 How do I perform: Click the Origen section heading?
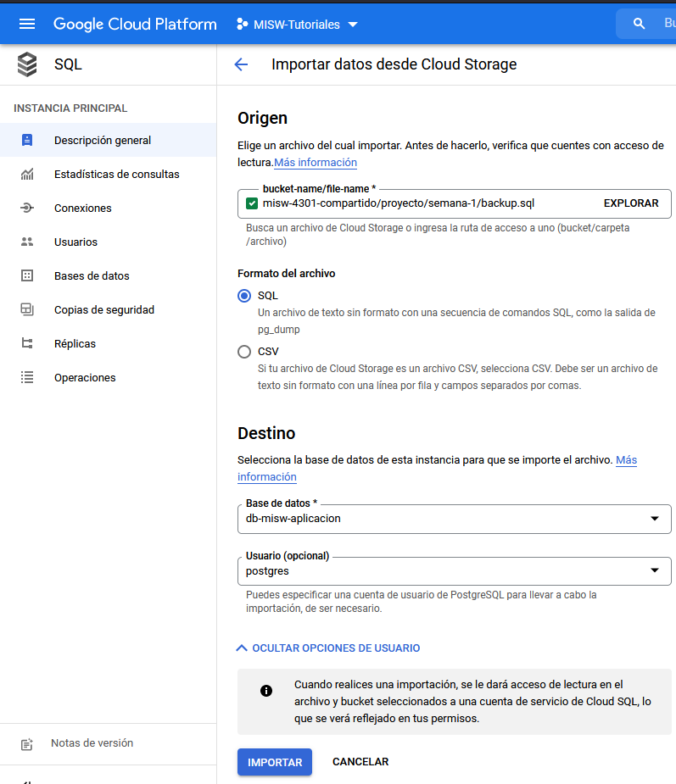click(263, 118)
